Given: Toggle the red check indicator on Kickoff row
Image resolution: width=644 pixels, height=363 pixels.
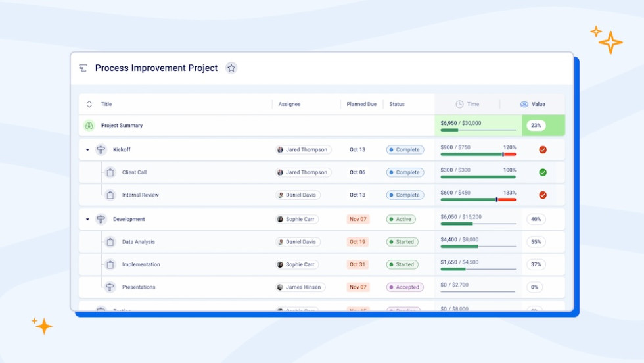Looking at the screenshot, I should pyautogui.click(x=543, y=149).
